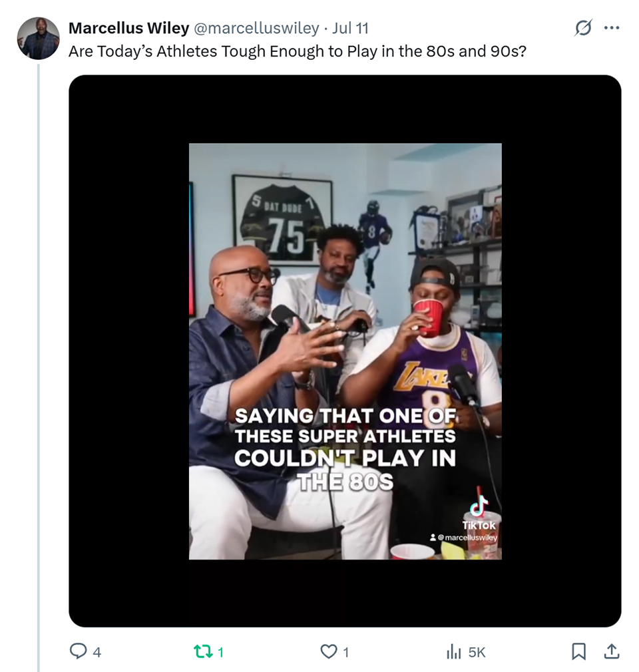639x672 pixels.
Task: Play the embedded podcast video
Action: click(x=345, y=351)
